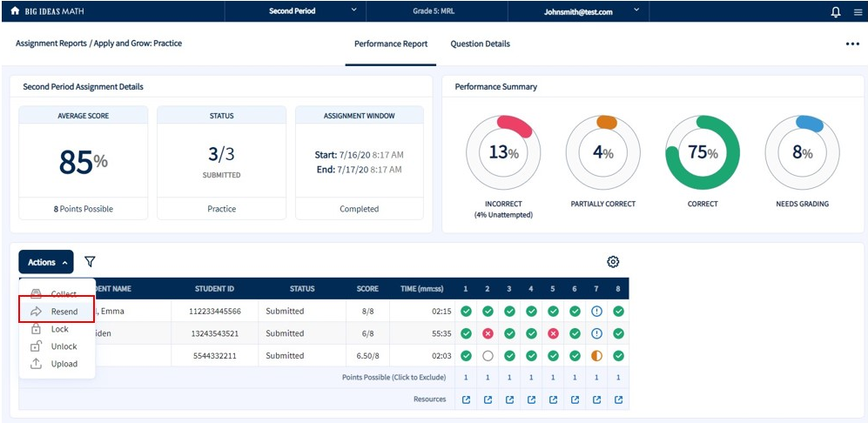This screenshot has height=423, width=868.
Task: Click points possible value under question 5
Action: point(553,378)
